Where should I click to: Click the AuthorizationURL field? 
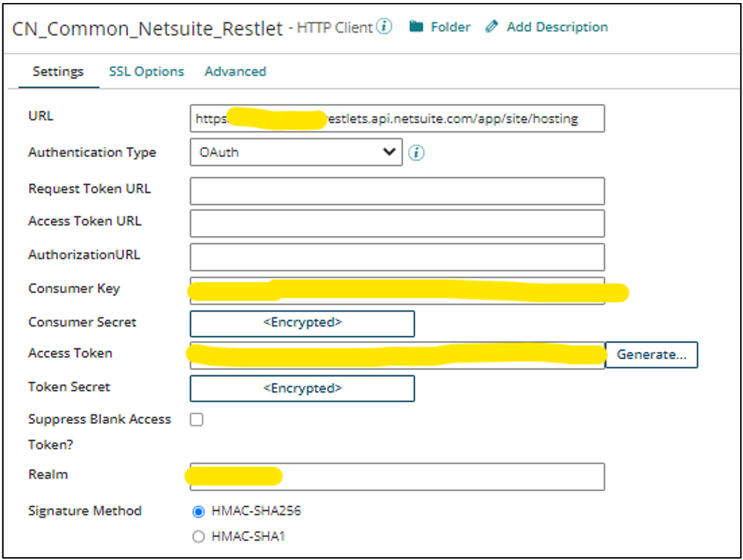(397, 256)
